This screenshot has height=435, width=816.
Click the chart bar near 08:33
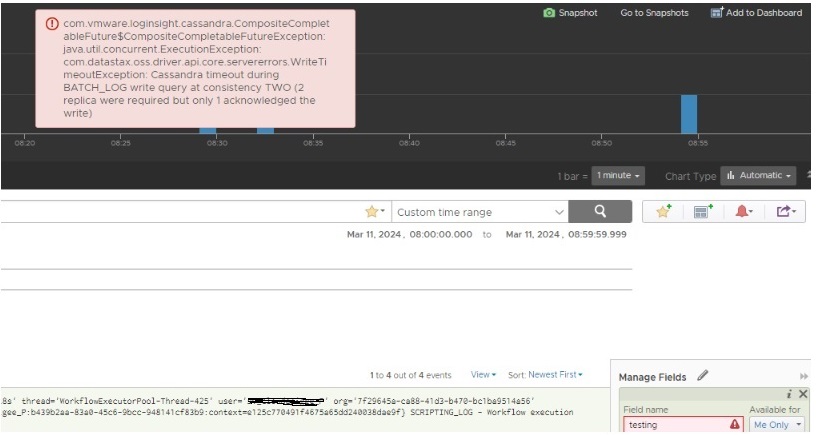coord(265,131)
